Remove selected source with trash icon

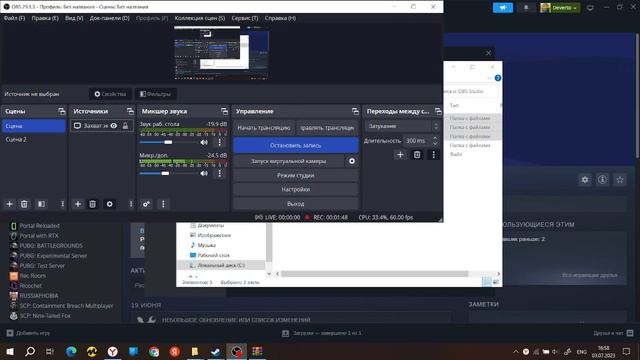[93, 204]
